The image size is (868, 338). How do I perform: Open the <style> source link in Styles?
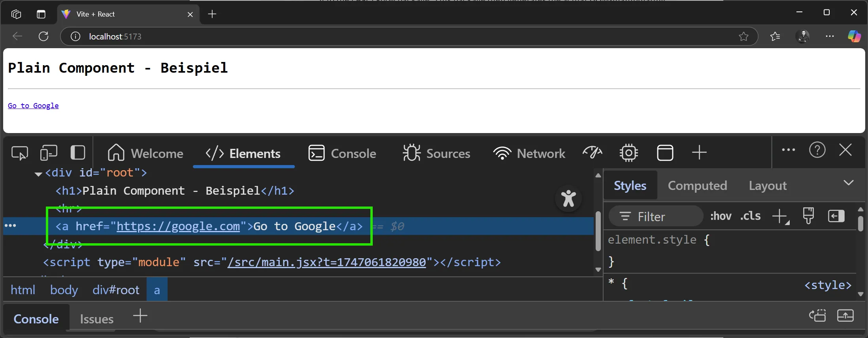828,285
